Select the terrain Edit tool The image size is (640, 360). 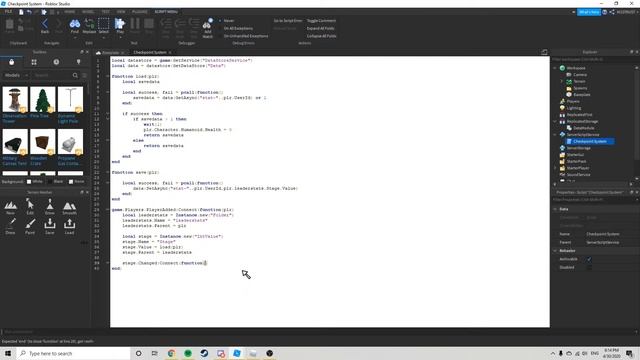(x=30, y=207)
